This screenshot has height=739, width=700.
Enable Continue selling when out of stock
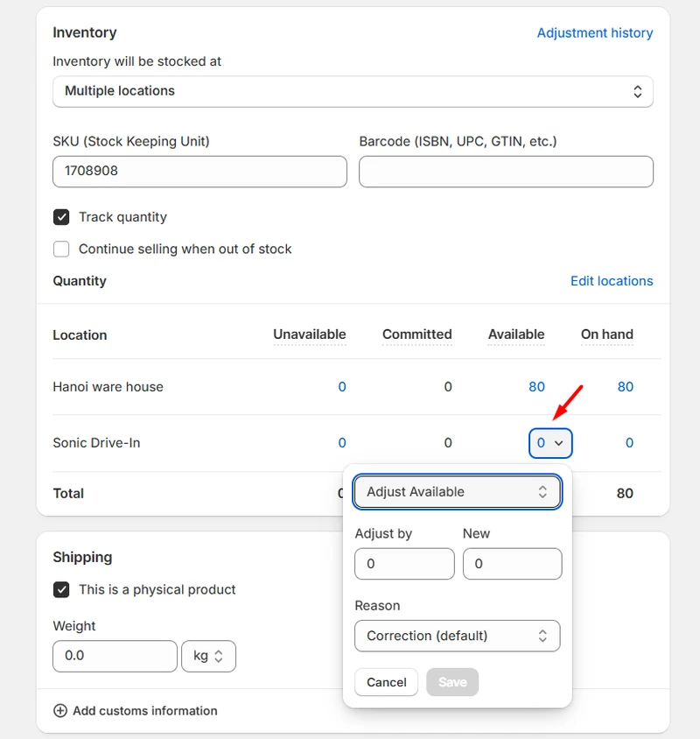tap(61, 249)
